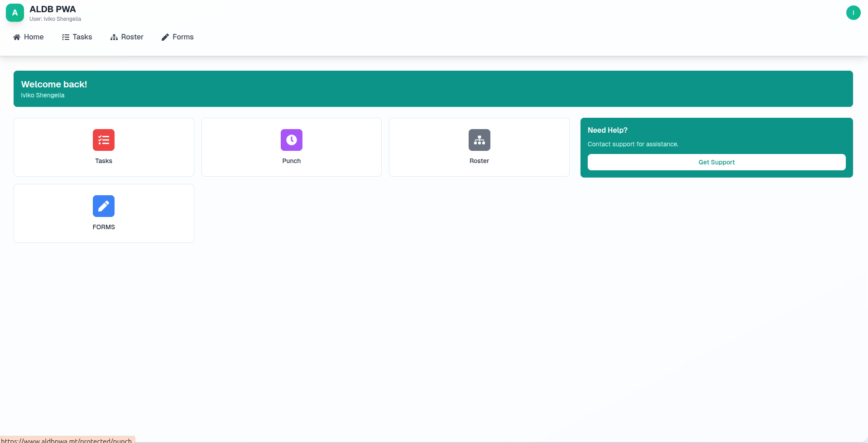Click the ALDB PWA title text

(x=53, y=9)
